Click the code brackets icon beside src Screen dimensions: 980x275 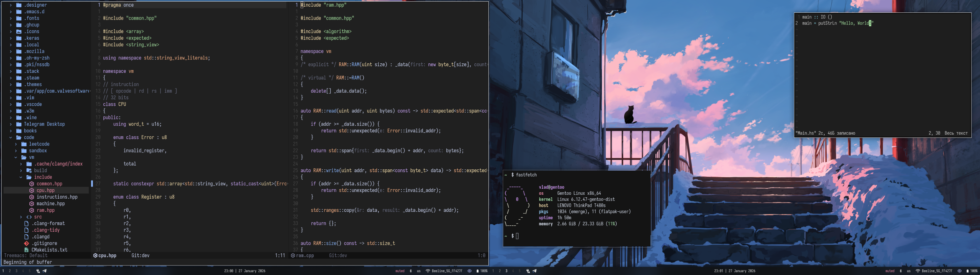[x=29, y=217]
